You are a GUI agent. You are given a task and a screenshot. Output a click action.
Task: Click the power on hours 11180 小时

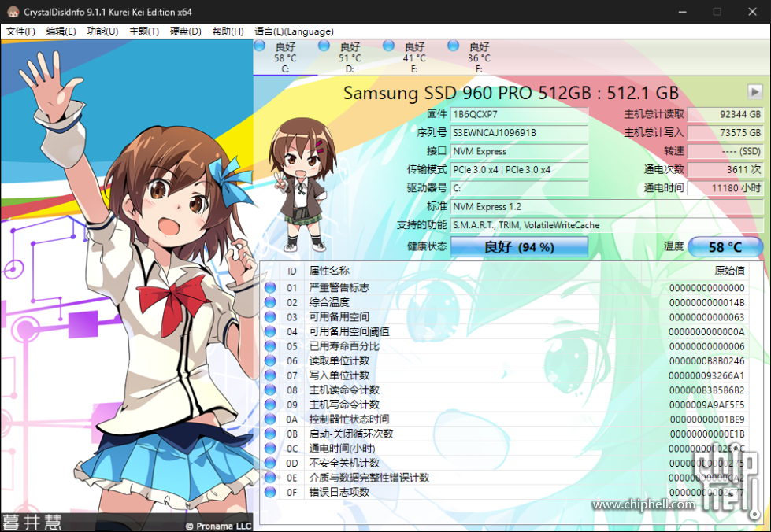pyautogui.click(x=725, y=188)
